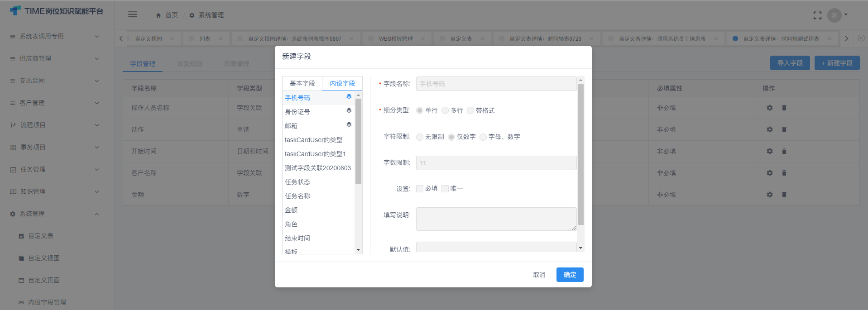
Task: Open settings gear for 操作人员名称 row
Action: coord(770,108)
